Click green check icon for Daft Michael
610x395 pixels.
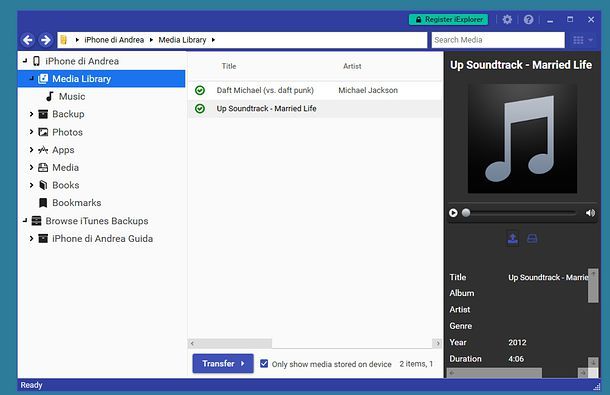(x=200, y=90)
